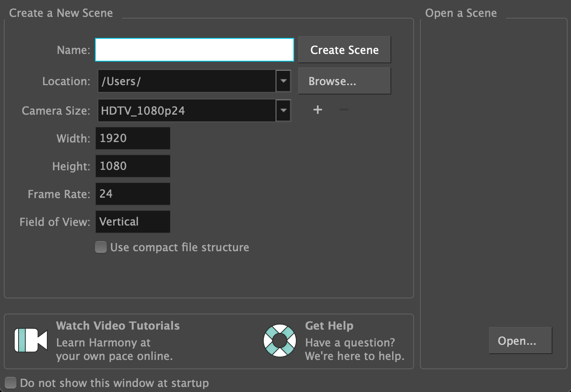
Task: Click the Width field showing 1920
Action: coord(133,138)
